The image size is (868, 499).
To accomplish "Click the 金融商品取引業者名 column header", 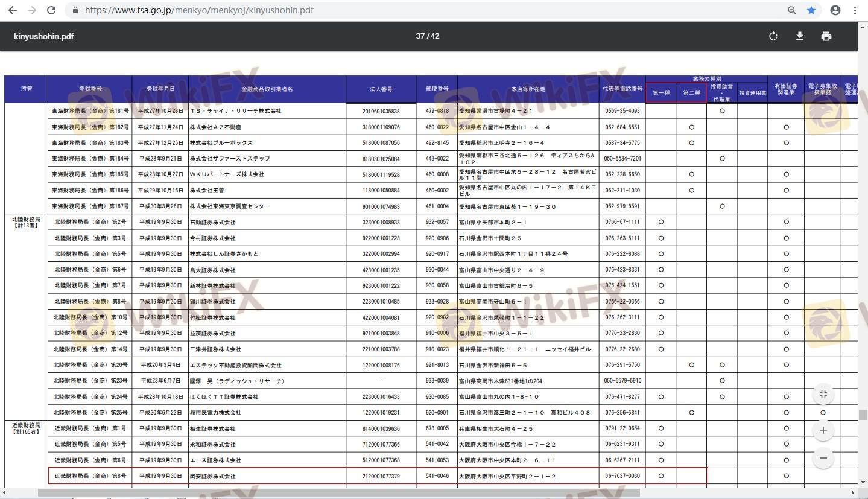I will 267,89.
